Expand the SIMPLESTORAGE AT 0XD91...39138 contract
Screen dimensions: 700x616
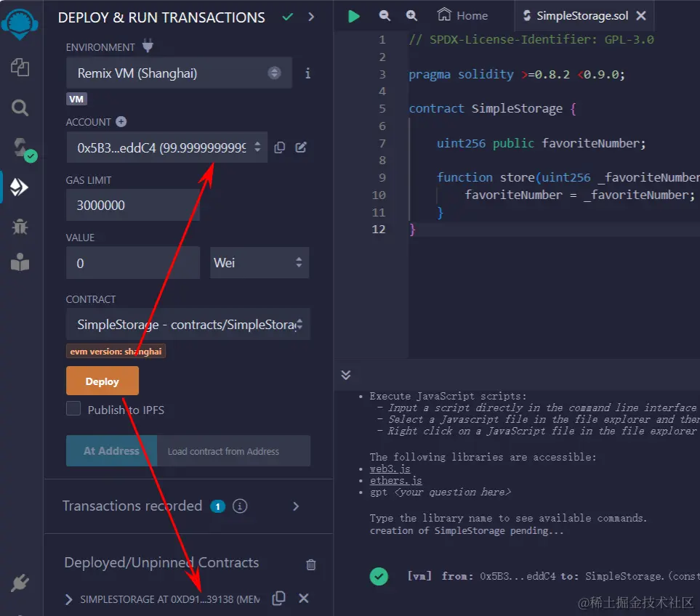point(69,599)
